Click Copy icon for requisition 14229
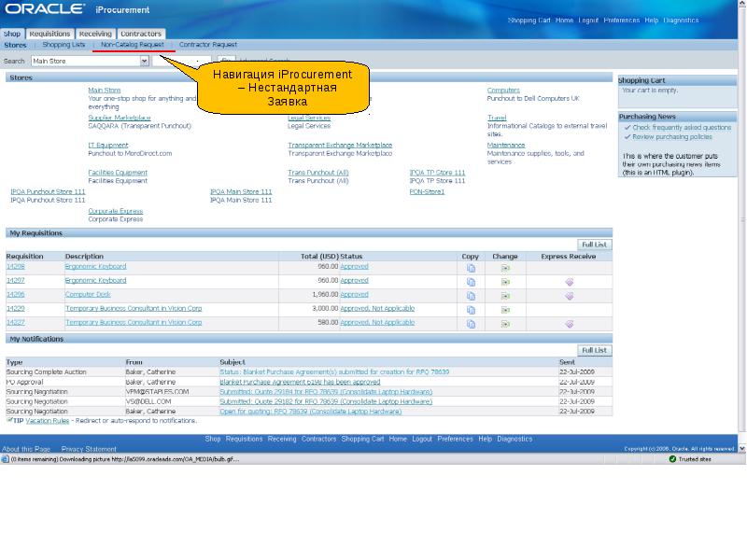The image size is (747, 560). 471,310
